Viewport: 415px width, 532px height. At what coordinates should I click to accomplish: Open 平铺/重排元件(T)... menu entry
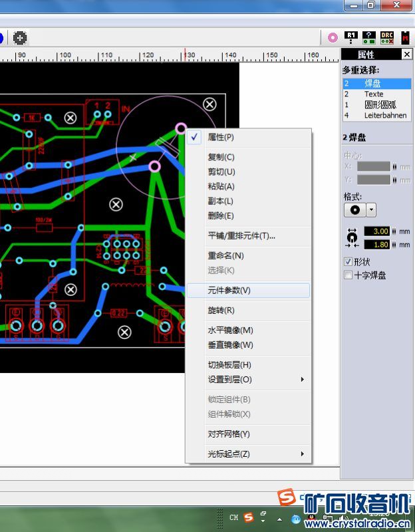(x=248, y=235)
